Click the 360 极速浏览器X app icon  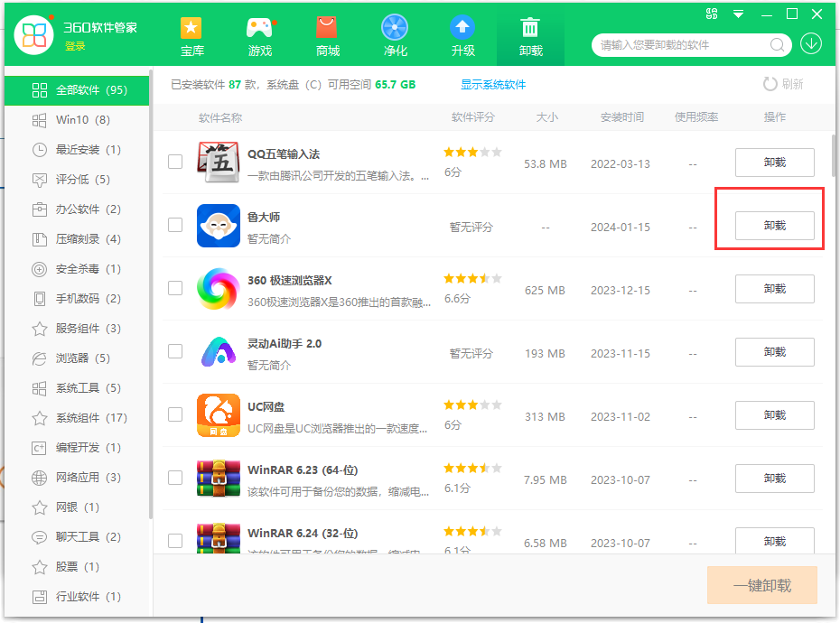click(218, 289)
